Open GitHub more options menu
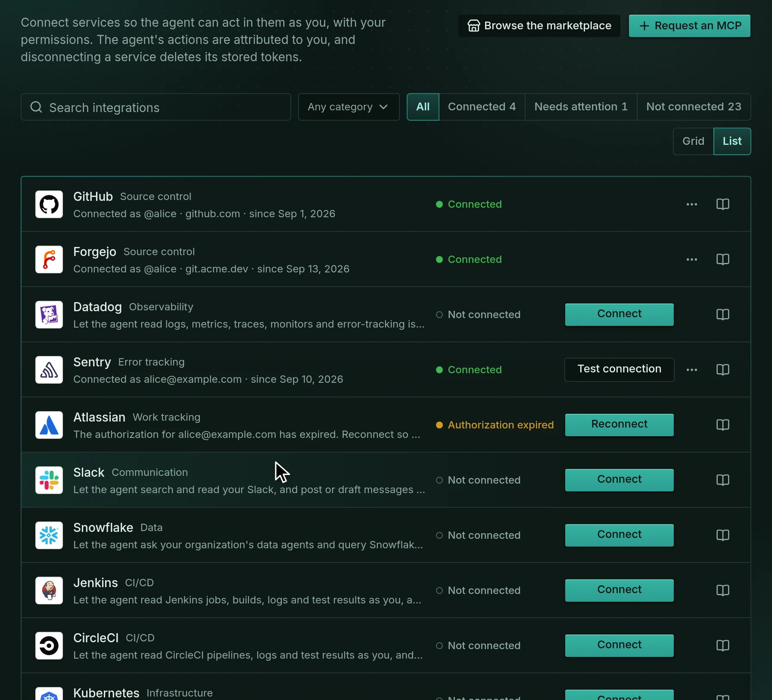Screen dimensions: 772x700 [x=692, y=204]
